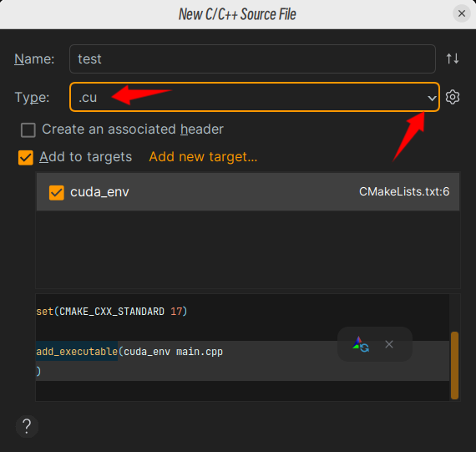
Task: Click the set(CMAKE_CXX_STANDARD 17) line
Action: click(x=111, y=312)
